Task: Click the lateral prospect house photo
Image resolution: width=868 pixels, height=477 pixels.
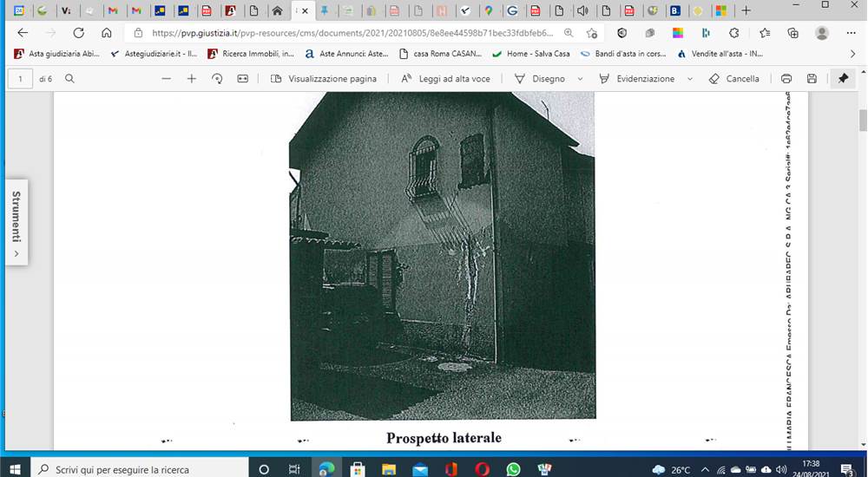Action: coord(443,256)
